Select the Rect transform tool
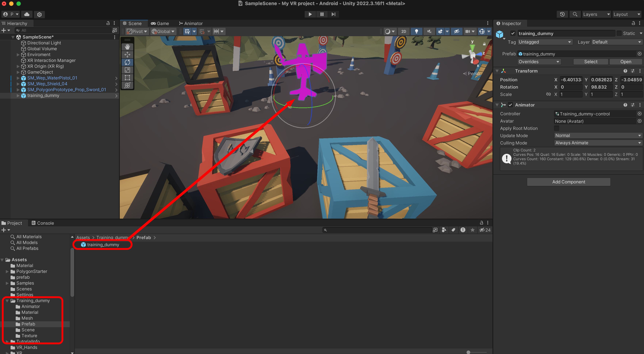 click(127, 78)
